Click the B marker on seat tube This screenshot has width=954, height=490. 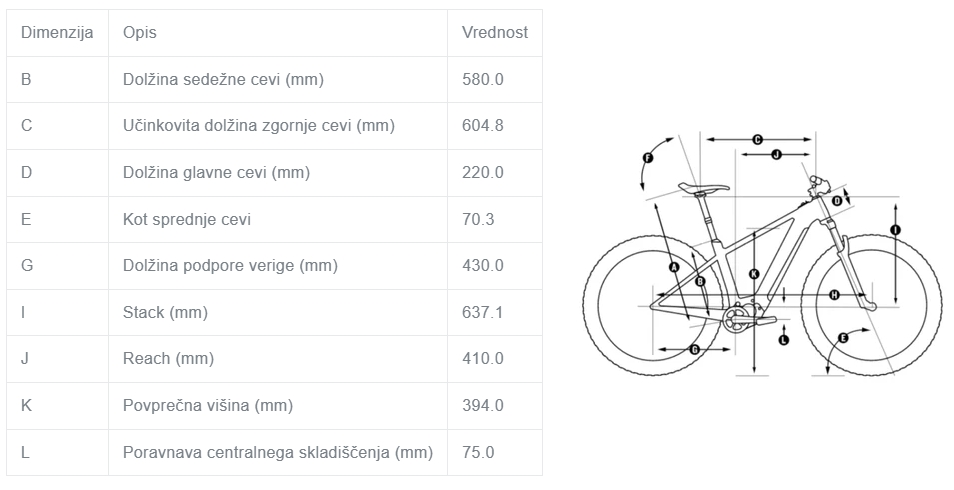(x=700, y=281)
